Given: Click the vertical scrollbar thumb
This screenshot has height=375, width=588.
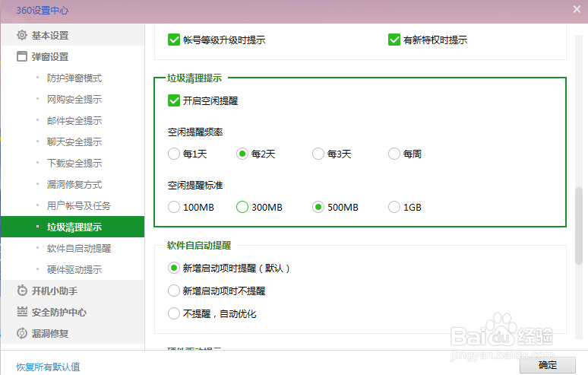Looking at the screenshot, I should click(x=579, y=225).
